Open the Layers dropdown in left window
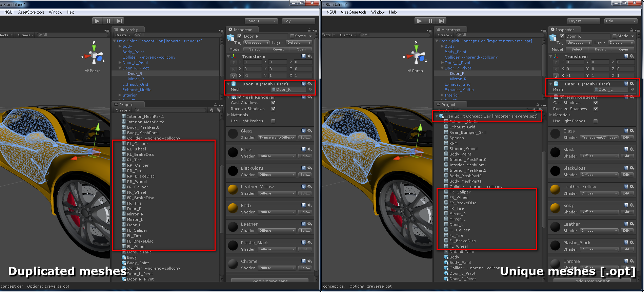 point(261,21)
